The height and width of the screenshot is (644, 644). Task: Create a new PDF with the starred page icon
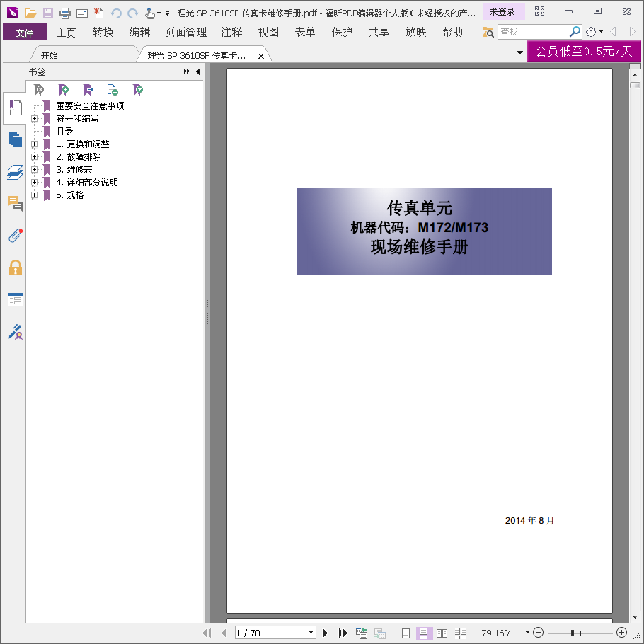tap(98, 13)
